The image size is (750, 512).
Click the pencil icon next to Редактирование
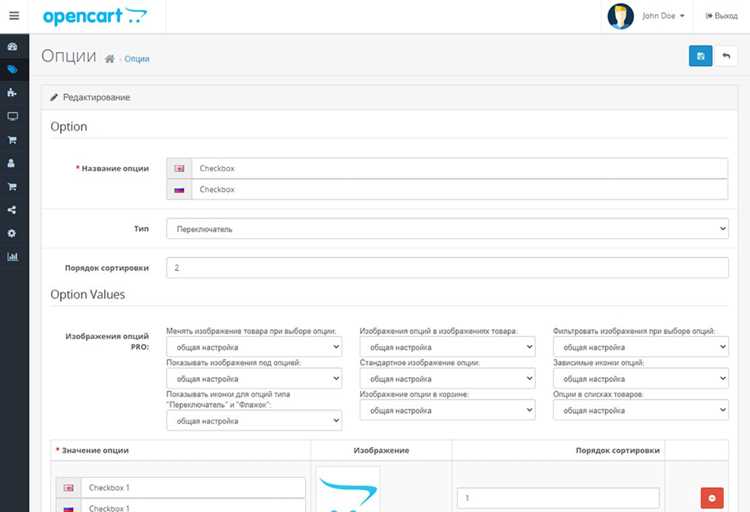54,97
